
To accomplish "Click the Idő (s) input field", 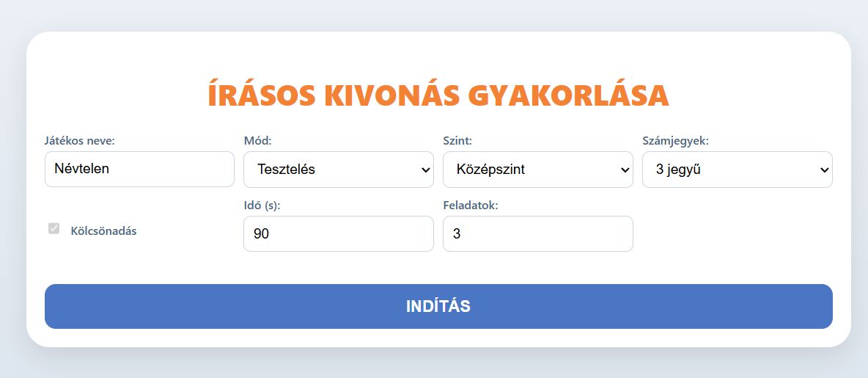I will pyautogui.click(x=338, y=234).
